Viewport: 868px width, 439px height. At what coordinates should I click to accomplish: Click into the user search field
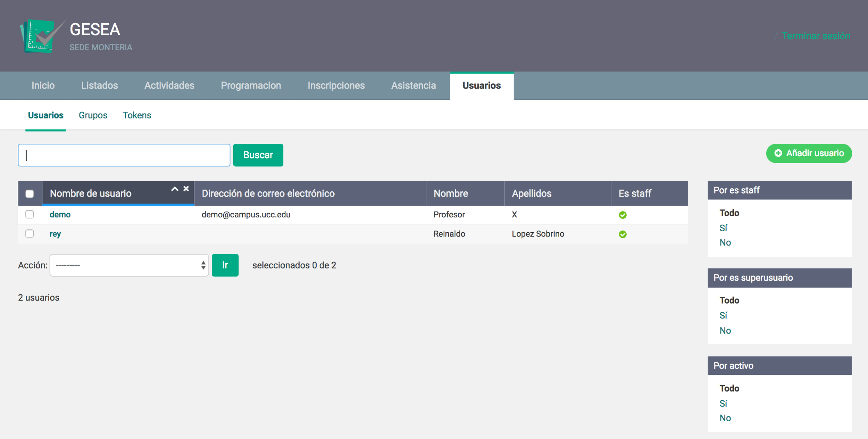coord(124,155)
